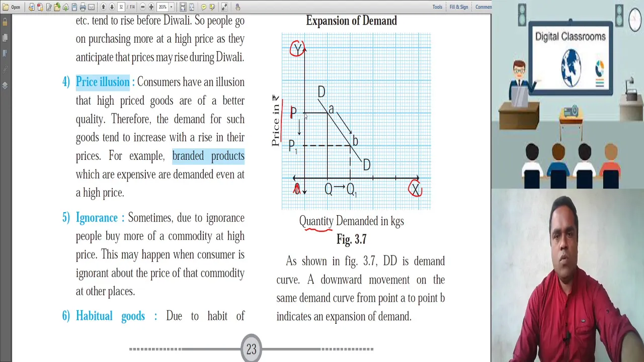Viewport: 644px width, 362px height.
Task: Open the Fill & Sign pane
Action: (x=458, y=7)
